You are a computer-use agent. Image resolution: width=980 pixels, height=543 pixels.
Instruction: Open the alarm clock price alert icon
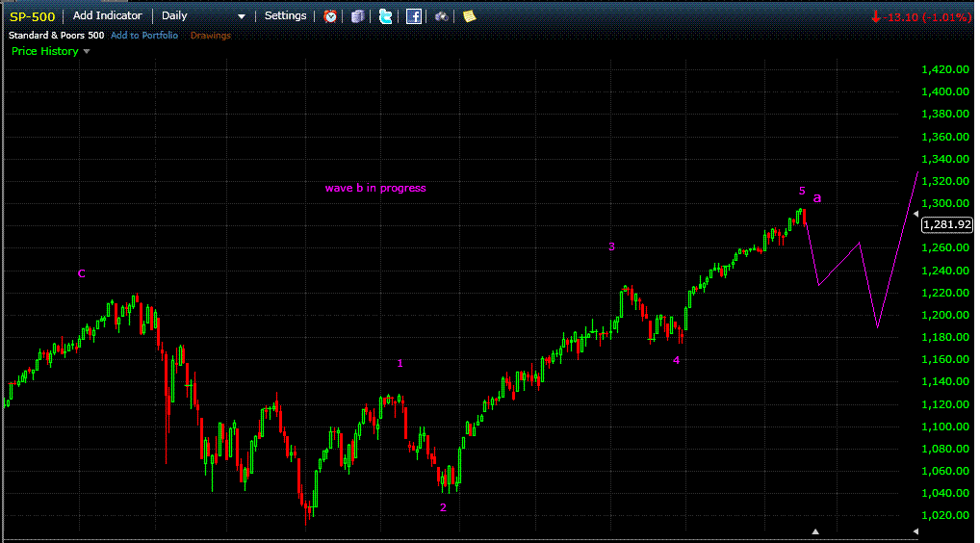point(330,17)
